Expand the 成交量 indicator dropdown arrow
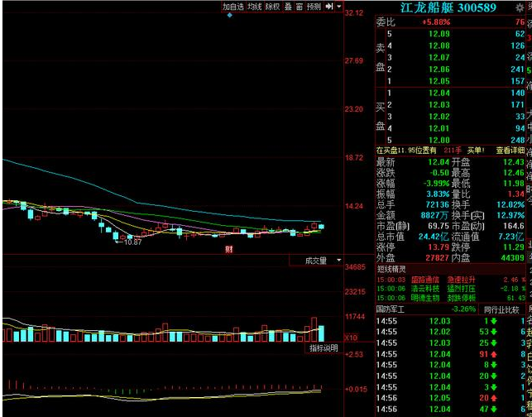The image size is (532, 417). click(x=338, y=261)
